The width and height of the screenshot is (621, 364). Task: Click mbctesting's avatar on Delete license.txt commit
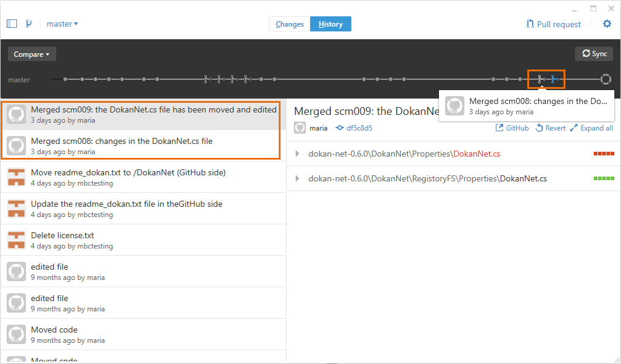16,240
